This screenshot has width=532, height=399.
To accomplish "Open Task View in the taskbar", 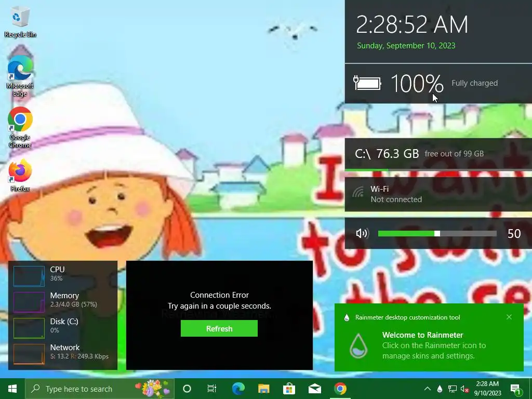I will click(212, 389).
